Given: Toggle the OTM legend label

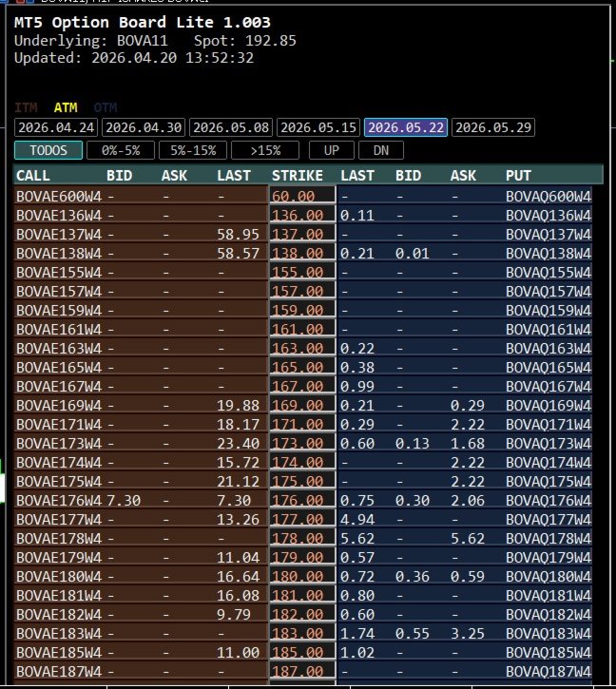Looking at the screenshot, I should pyautogui.click(x=106, y=107).
